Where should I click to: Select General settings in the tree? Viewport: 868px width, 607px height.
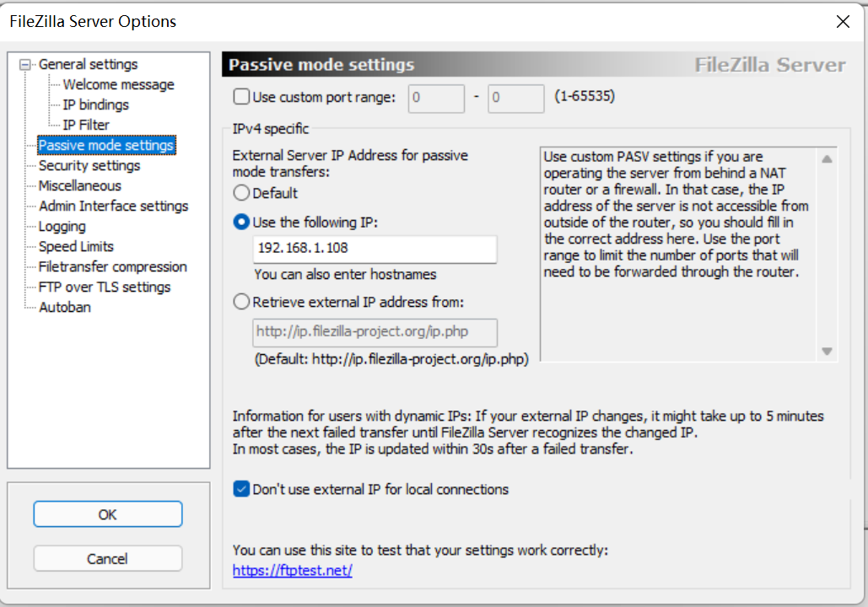(x=88, y=64)
